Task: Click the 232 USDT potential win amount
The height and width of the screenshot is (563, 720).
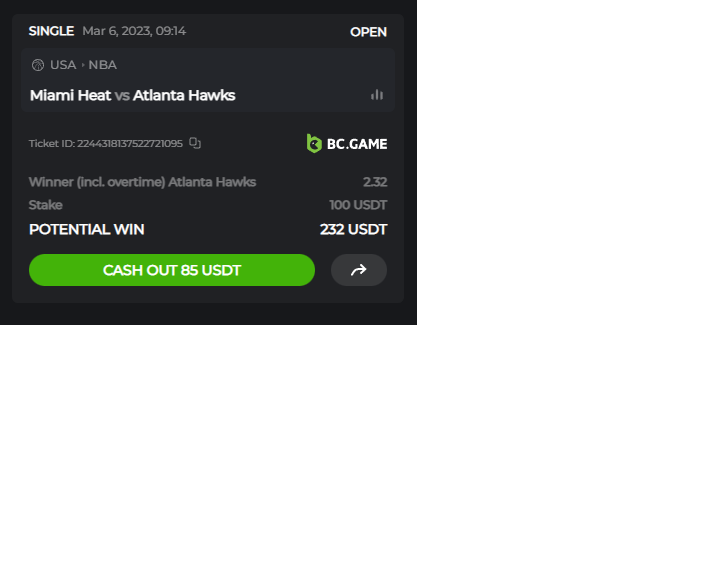Action: (x=354, y=229)
